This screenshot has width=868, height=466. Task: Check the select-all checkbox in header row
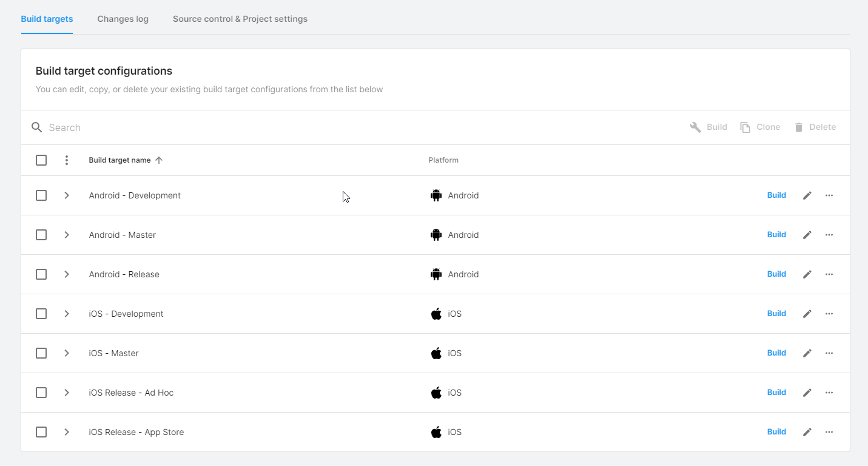[x=41, y=160]
